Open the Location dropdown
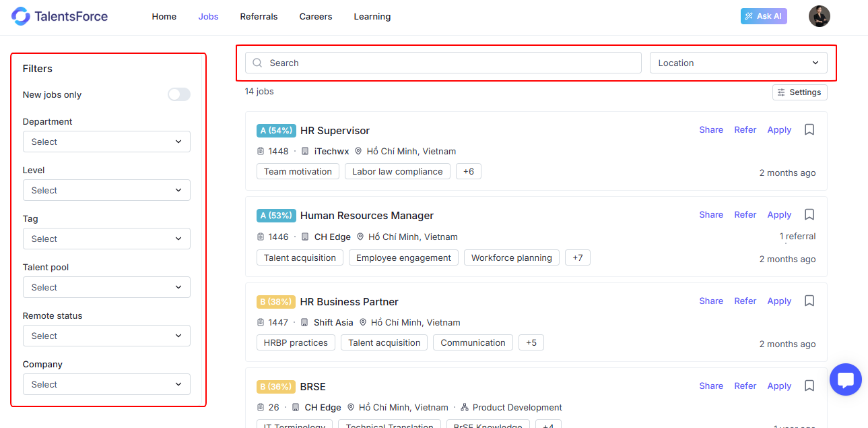This screenshot has height=428, width=868. (x=738, y=63)
